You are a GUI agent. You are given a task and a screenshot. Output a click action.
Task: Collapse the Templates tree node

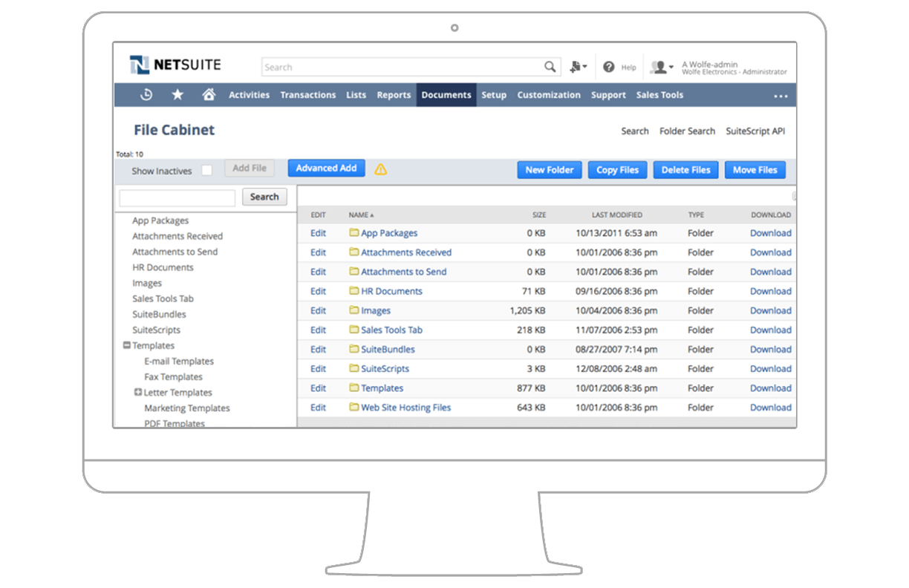tap(127, 345)
